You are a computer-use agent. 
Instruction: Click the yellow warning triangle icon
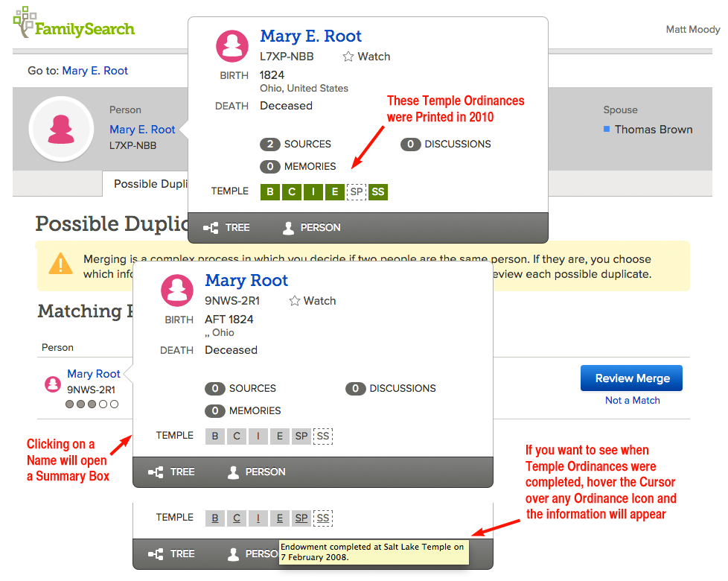point(60,264)
